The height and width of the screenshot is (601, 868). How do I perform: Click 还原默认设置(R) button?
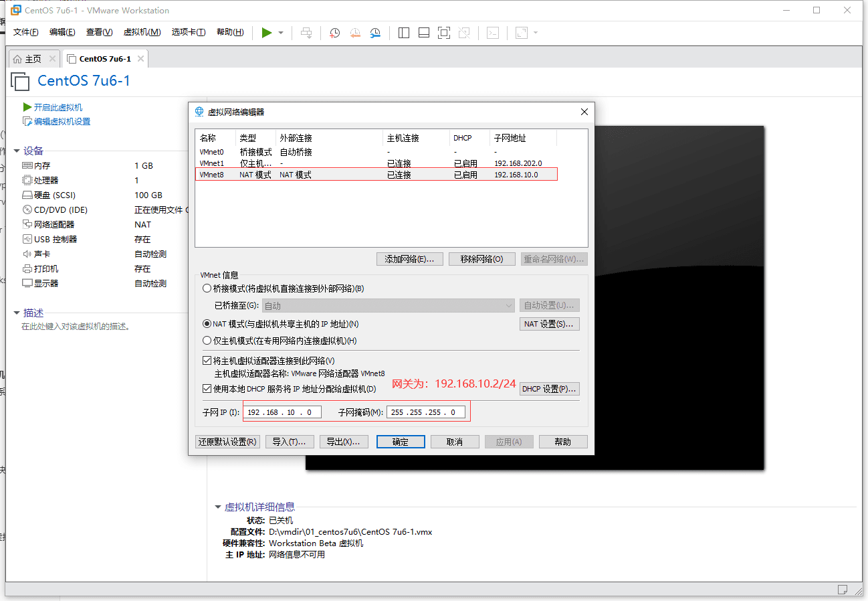(x=227, y=442)
